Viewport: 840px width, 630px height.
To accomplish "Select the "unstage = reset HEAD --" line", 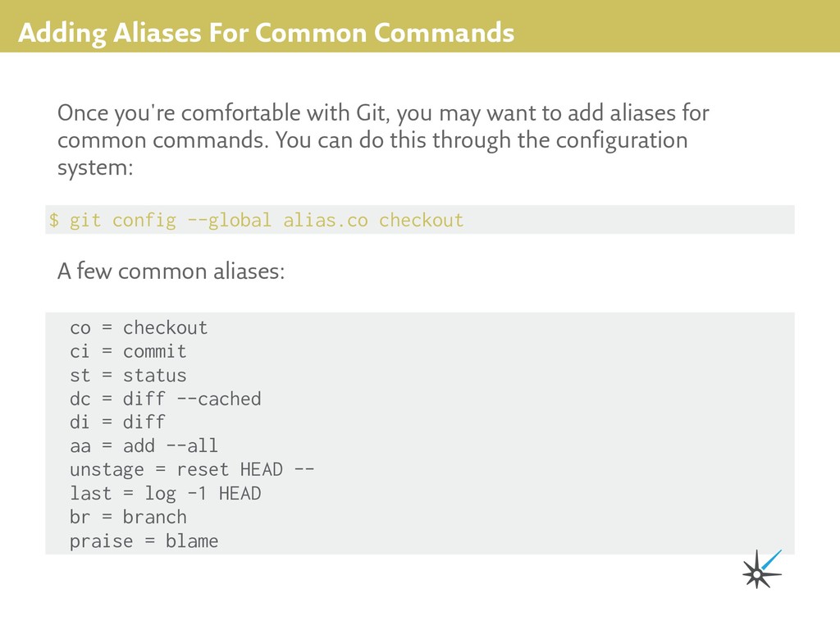I will (192, 470).
